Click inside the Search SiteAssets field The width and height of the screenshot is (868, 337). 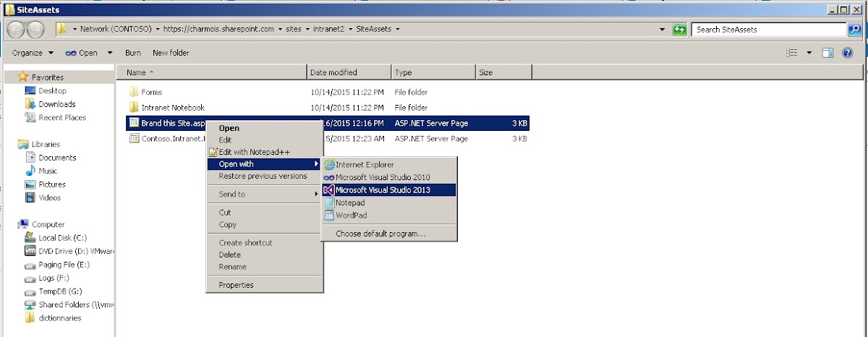pos(770,30)
